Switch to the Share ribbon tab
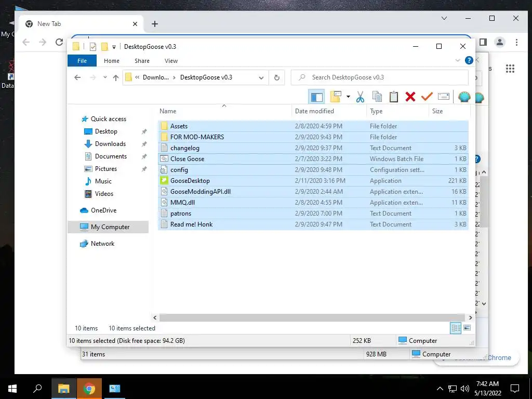Screen dimensions: 532x399 point(142,61)
